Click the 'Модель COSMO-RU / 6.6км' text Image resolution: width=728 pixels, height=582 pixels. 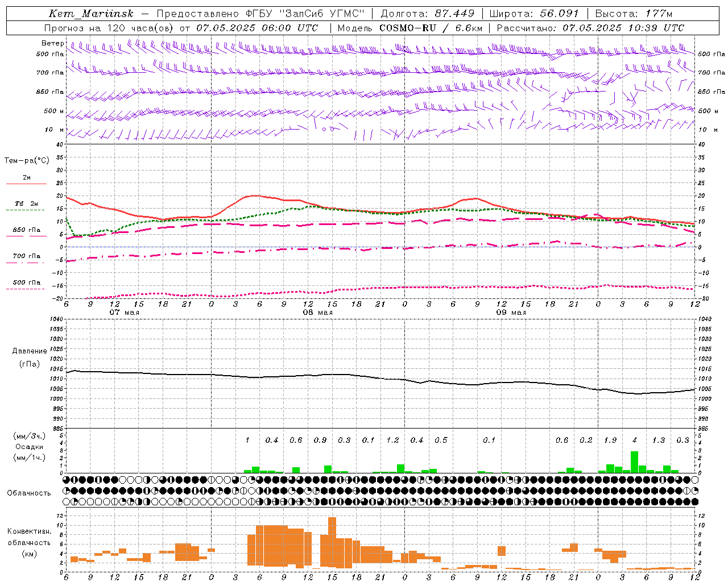(x=410, y=28)
